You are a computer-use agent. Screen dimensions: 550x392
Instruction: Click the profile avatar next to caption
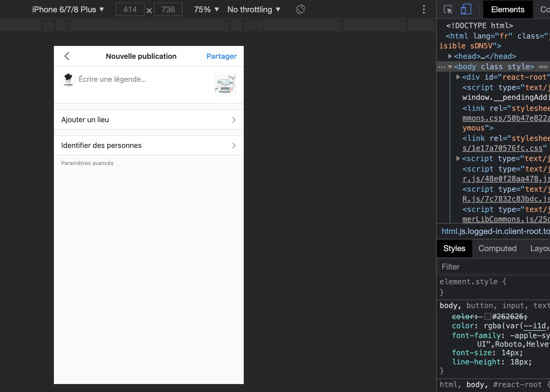coord(68,80)
